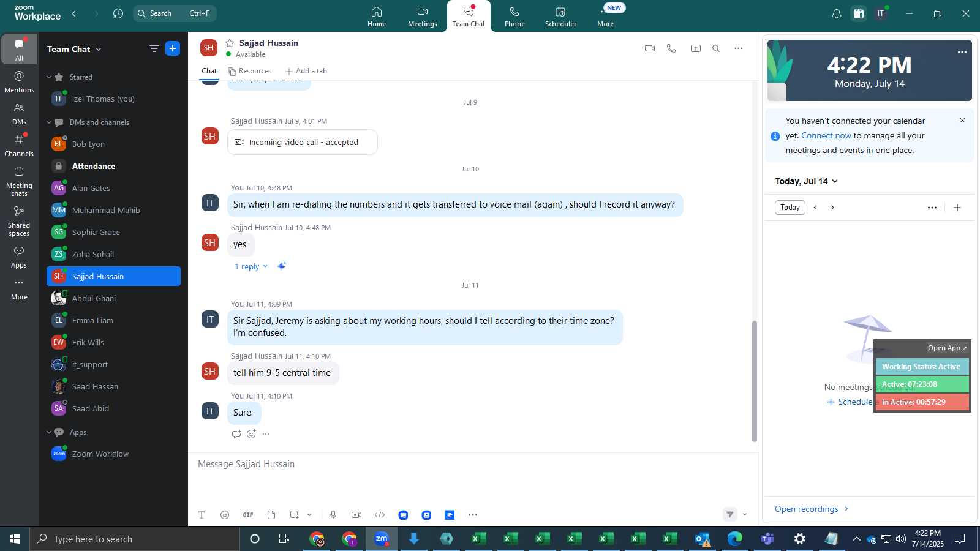Screen dimensions: 980x551
Task: Toggle the calendar panel icon
Action: [859, 13]
